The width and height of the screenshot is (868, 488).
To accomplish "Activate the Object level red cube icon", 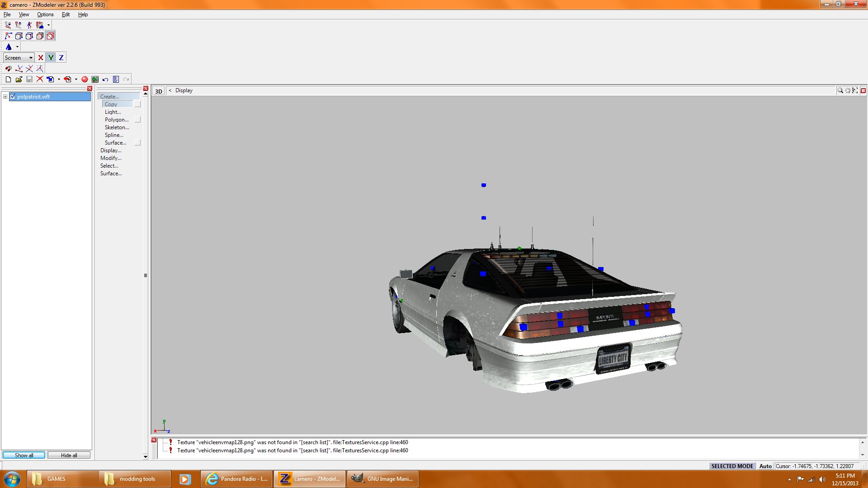I will (x=51, y=36).
